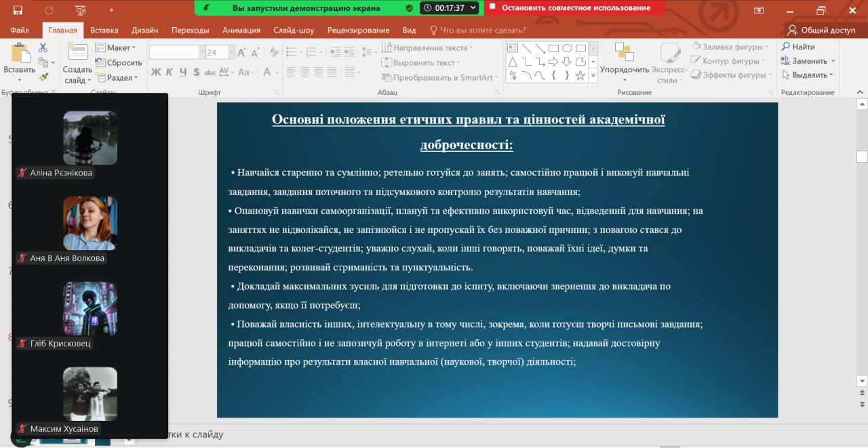Image resolution: width=868 pixels, height=448 pixels.
Task: Pick the star shape in shapes gallery
Action: coord(580,75)
